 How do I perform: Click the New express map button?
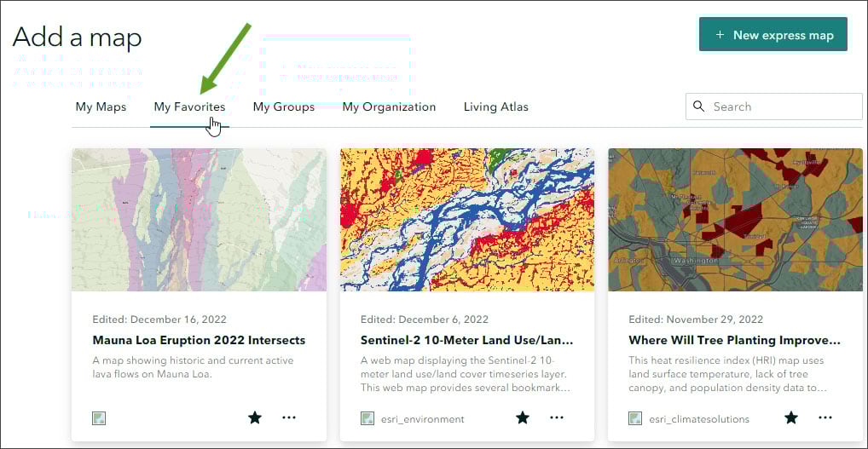(x=773, y=35)
